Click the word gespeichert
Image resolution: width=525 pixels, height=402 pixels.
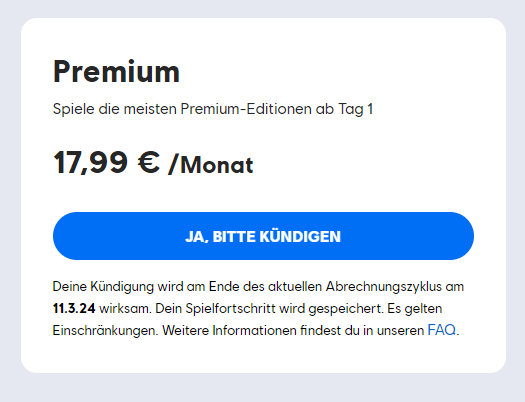point(346,309)
